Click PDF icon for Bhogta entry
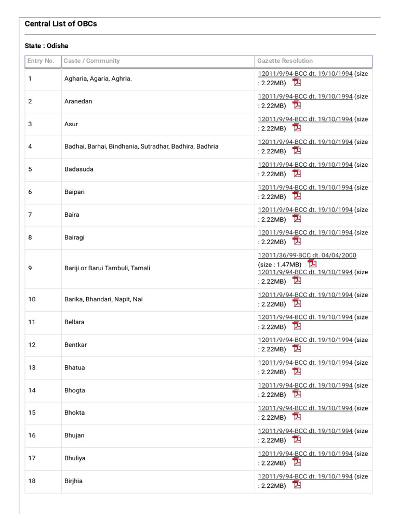The image size is (399, 532). point(296,394)
